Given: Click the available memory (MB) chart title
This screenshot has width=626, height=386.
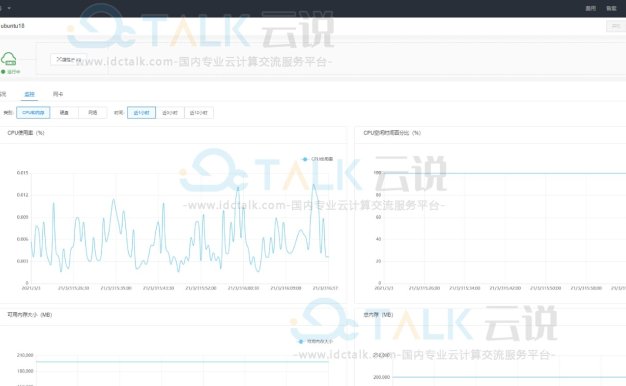Looking at the screenshot, I should tap(30, 315).
